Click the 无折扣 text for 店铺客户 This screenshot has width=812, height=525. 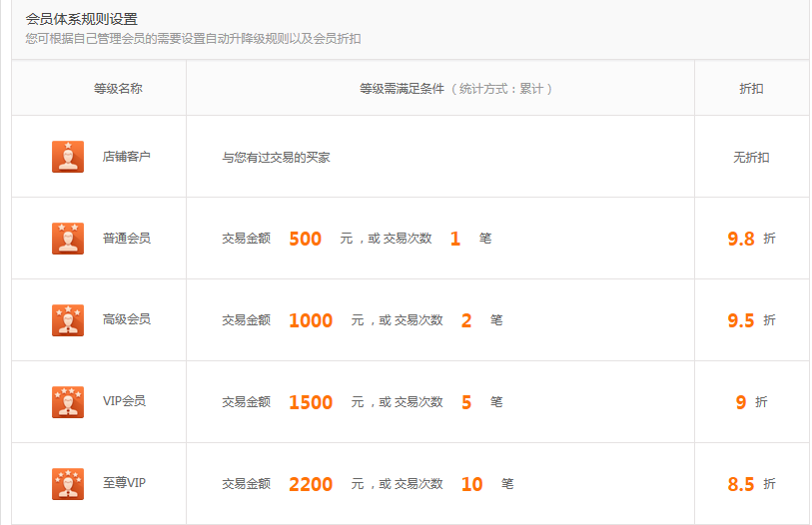[751, 158]
